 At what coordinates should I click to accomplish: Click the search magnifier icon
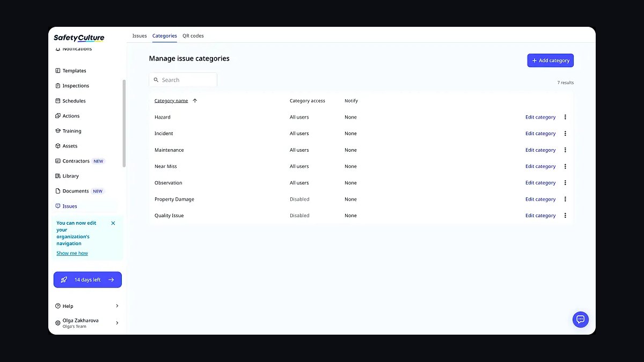tap(156, 80)
